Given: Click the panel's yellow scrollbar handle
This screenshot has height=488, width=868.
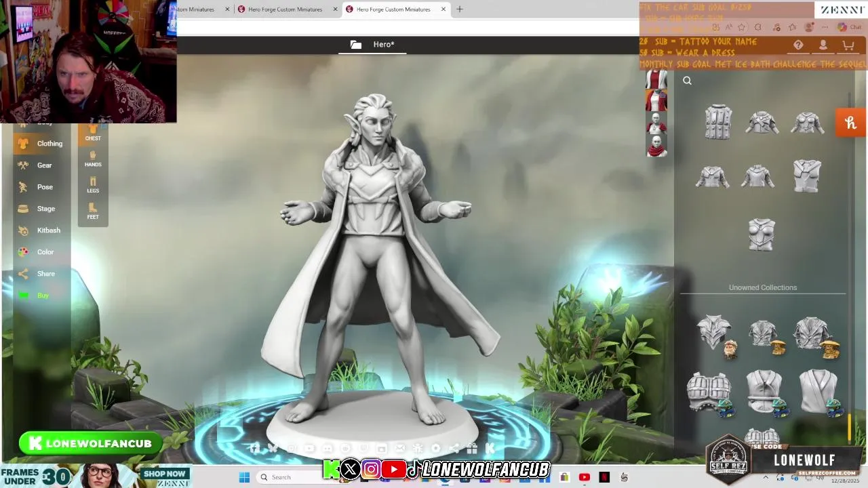Looking at the screenshot, I should 850,426.
